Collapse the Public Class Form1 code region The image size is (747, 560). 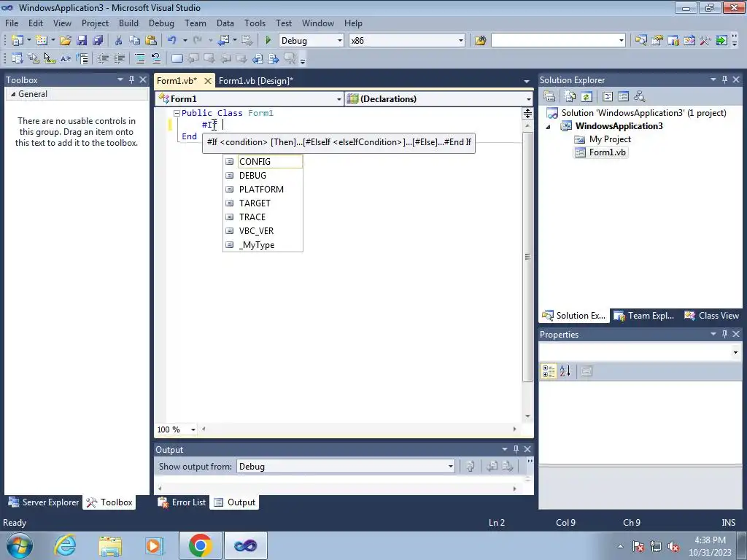177,113
